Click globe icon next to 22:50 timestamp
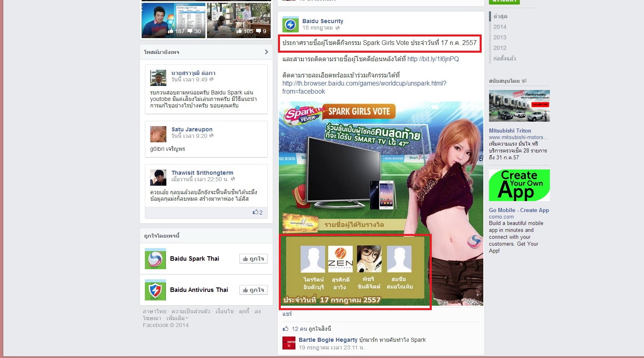644x358 pixels. [233, 179]
